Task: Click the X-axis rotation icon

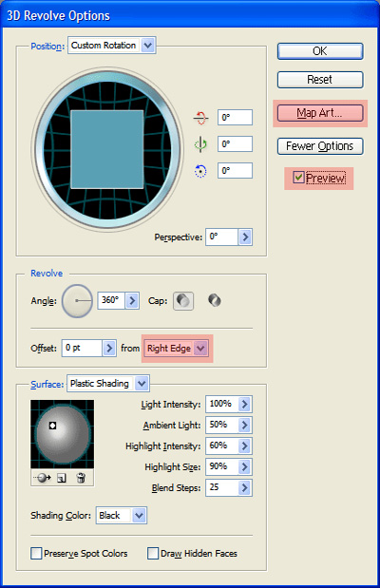Action: point(200,118)
